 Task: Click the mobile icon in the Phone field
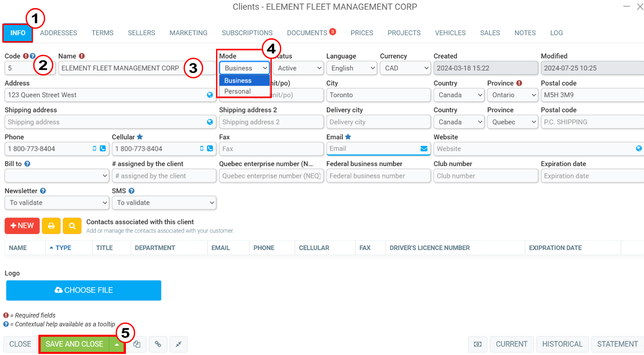point(94,149)
